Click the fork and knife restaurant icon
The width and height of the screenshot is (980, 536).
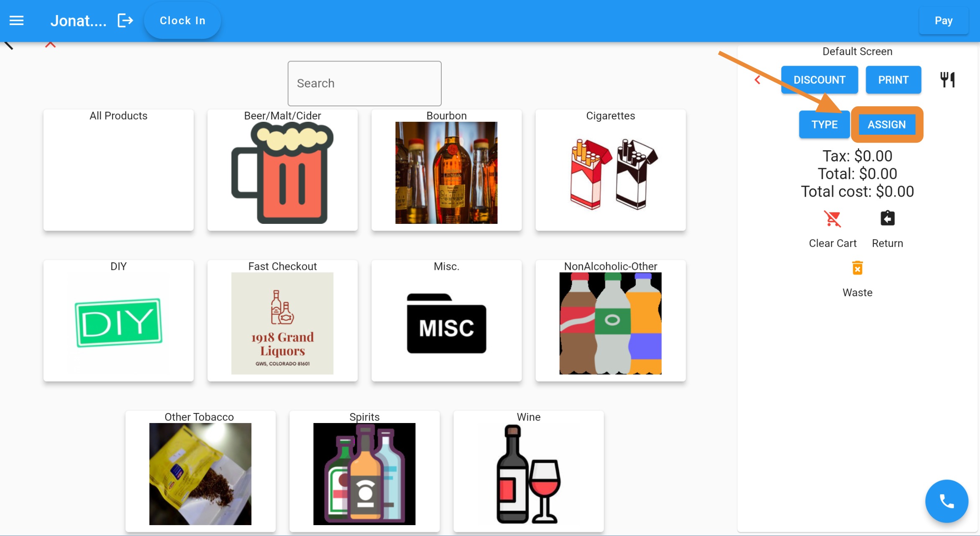coord(947,80)
